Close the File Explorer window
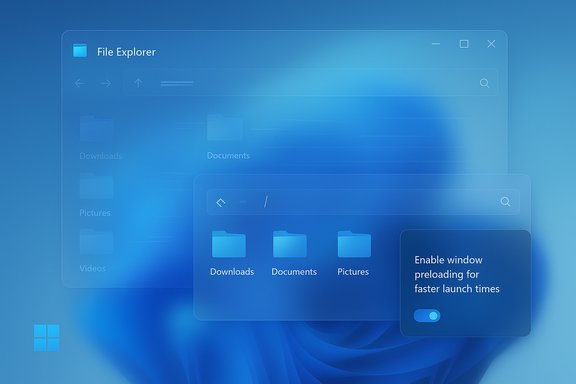Image resolution: width=576 pixels, height=384 pixels. (x=491, y=44)
